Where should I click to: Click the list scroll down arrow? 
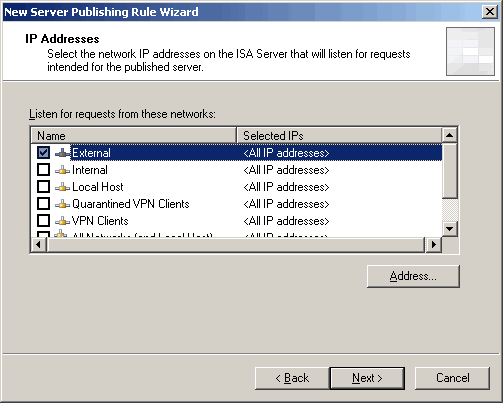tap(450, 229)
